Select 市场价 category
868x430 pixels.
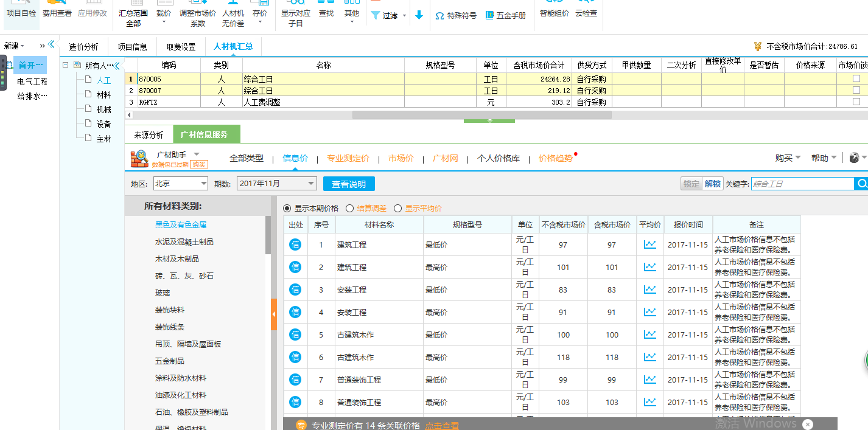[x=401, y=158]
